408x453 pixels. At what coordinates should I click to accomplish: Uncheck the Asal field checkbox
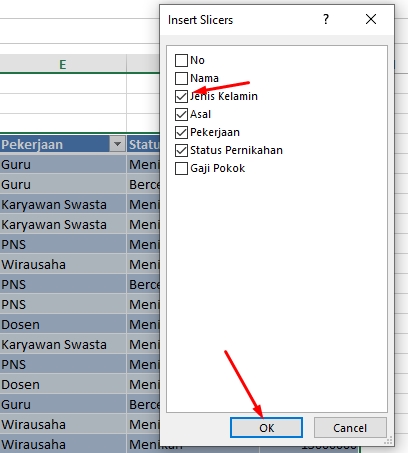181,115
